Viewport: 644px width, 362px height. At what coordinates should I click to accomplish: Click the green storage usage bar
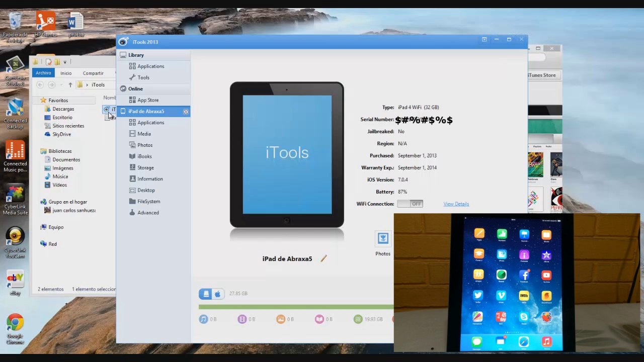pos(296,307)
